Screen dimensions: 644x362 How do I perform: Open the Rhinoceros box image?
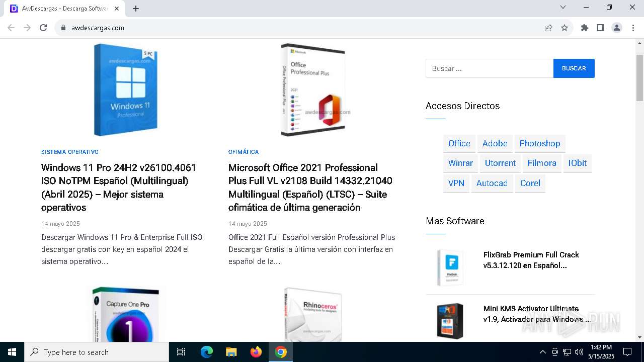(x=313, y=314)
